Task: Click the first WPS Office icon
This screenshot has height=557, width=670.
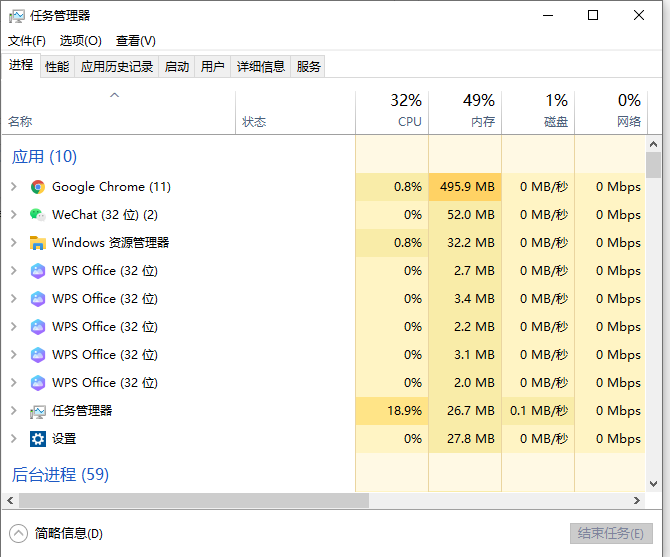Action: (x=38, y=271)
